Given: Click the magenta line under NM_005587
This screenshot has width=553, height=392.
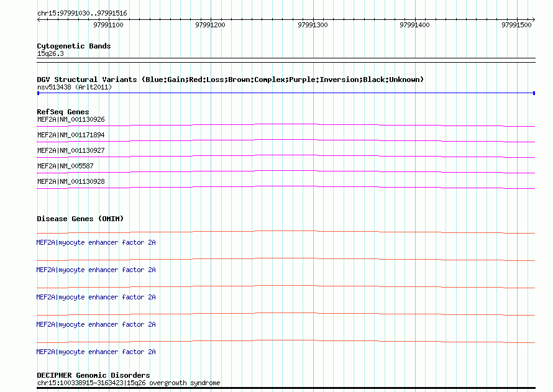Looking at the screenshot, I should [x=286, y=171].
